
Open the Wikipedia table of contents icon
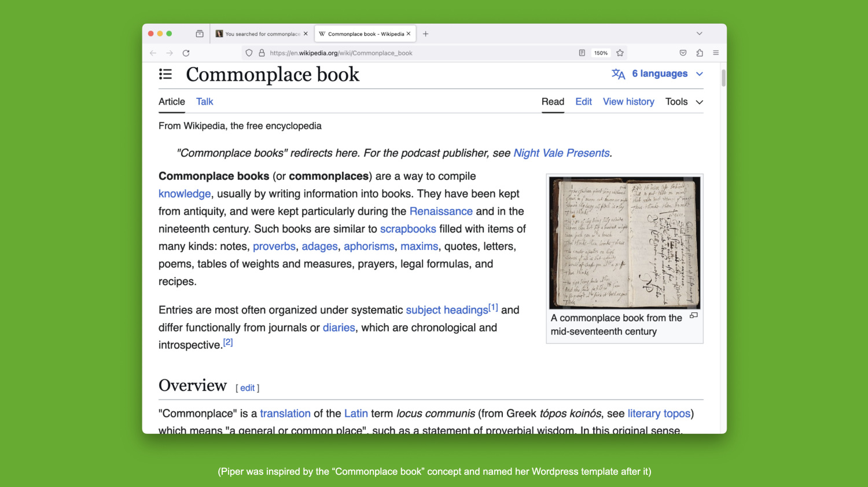[x=165, y=74]
